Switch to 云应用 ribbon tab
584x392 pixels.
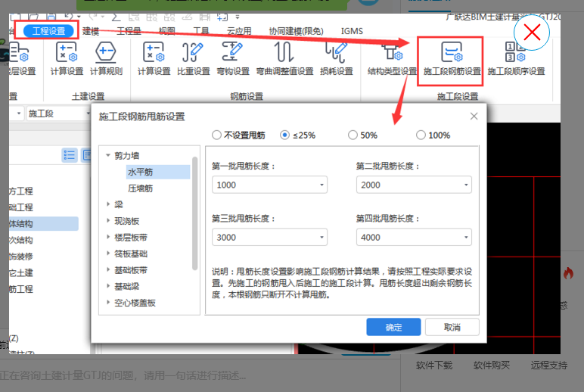click(239, 31)
